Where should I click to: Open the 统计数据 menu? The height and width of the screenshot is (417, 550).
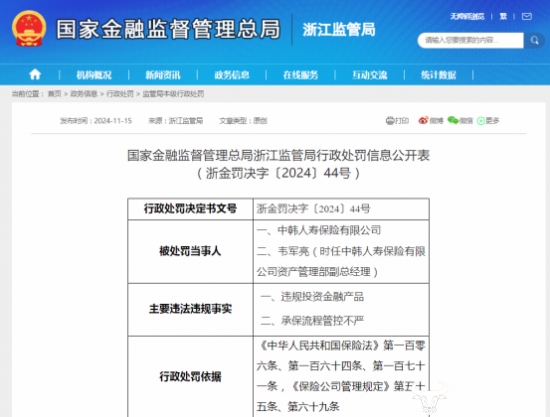click(x=438, y=75)
